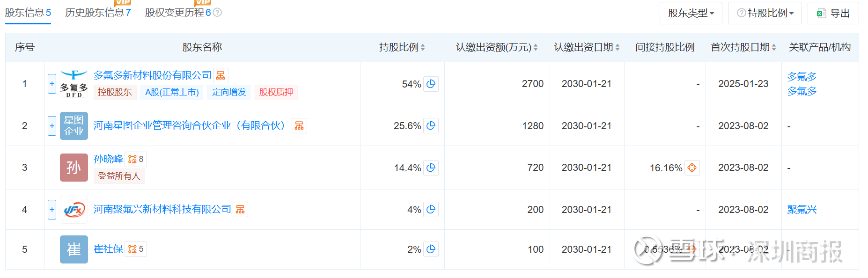
Task: Click the 导出 export button
Action: (833, 13)
